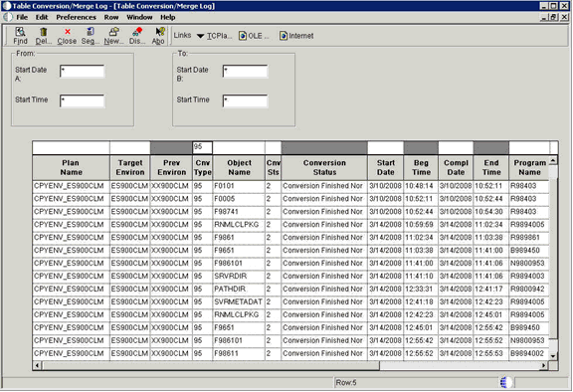Viewport: 573px width, 392px height.
Task: Click program name cell B9894002
Action: click(529, 353)
